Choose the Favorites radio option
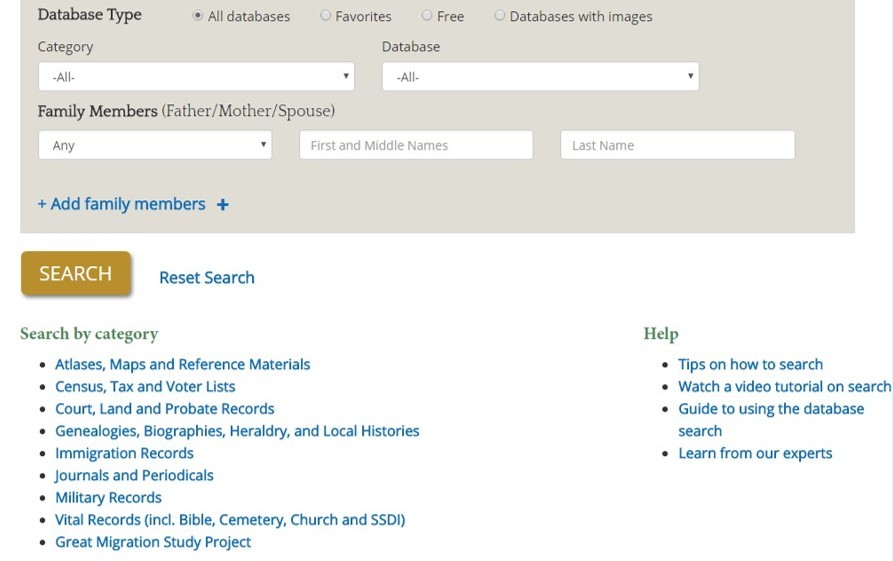Image resolution: width=893 pixels, height=561 pixels. 325,15
